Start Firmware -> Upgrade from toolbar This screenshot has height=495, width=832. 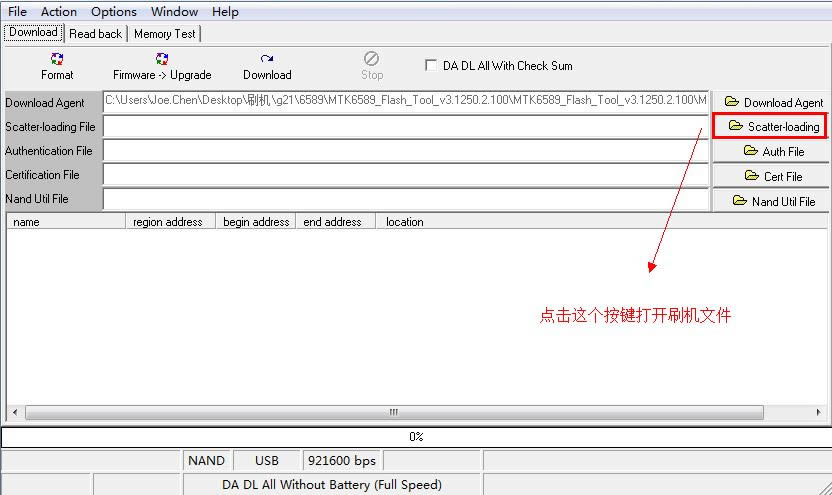pyautogui.click(x=162, y=66)
